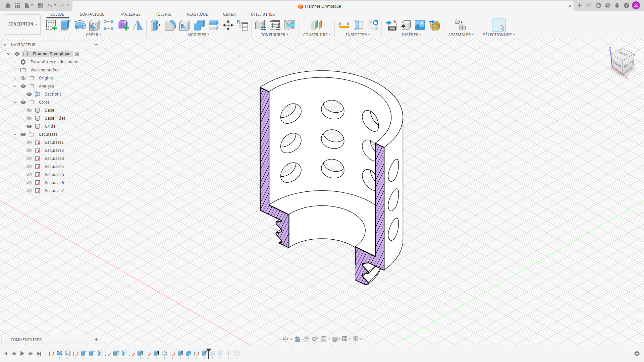Image resolution: width=644 pixels, height=362 pixels.
Task: Expand the Origine folder
Action: [15, 78]
